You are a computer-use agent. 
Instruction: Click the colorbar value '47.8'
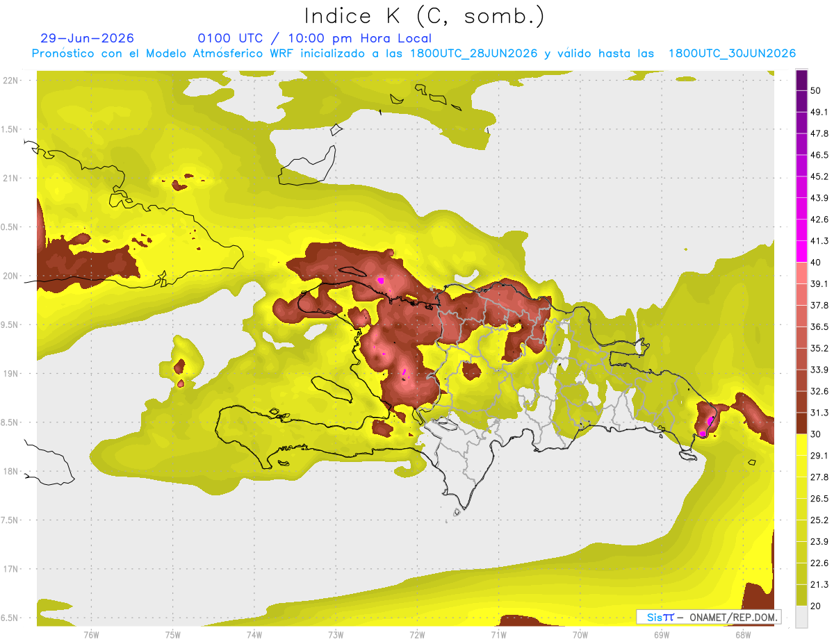tap(820, 133)
